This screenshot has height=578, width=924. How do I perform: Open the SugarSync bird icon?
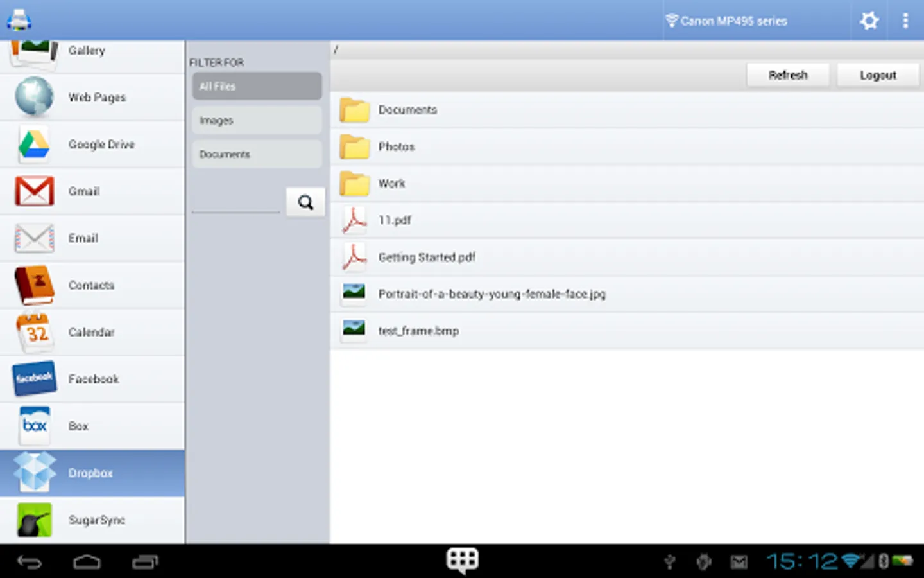coord(34,520)
